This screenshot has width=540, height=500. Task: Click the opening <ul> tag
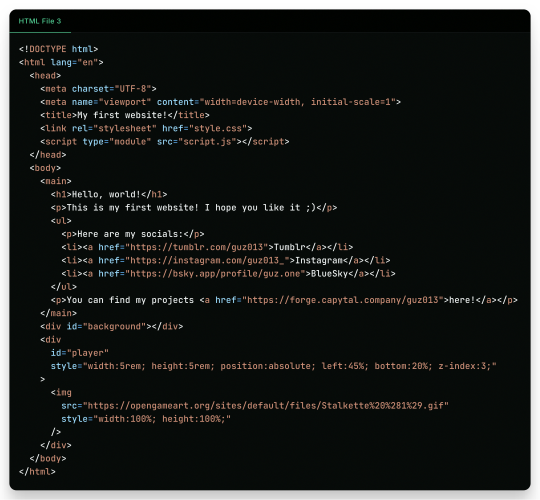pyautogui.click(x=61, y=221)
